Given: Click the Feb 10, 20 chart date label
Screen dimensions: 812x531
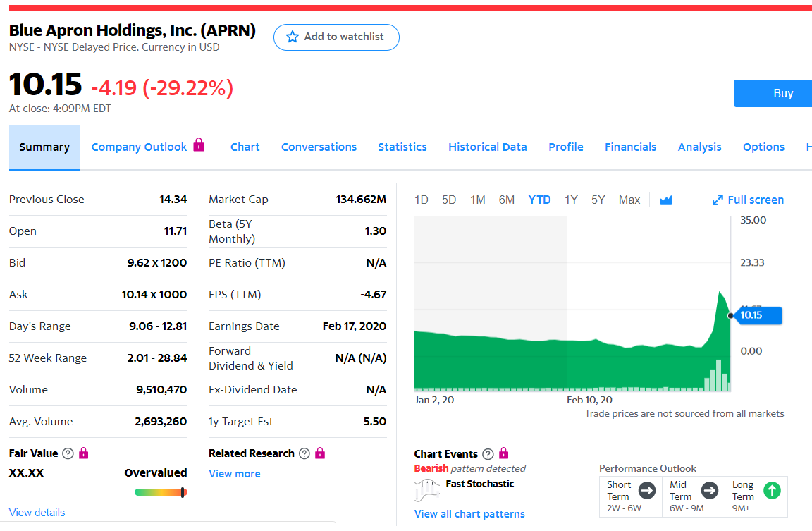Looking at the screenshot, I should pos(589,400).
